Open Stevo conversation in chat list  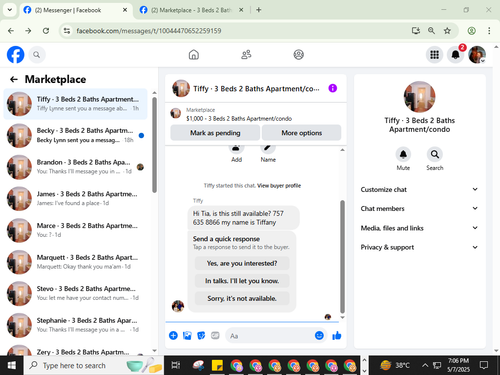coord(75,293)
